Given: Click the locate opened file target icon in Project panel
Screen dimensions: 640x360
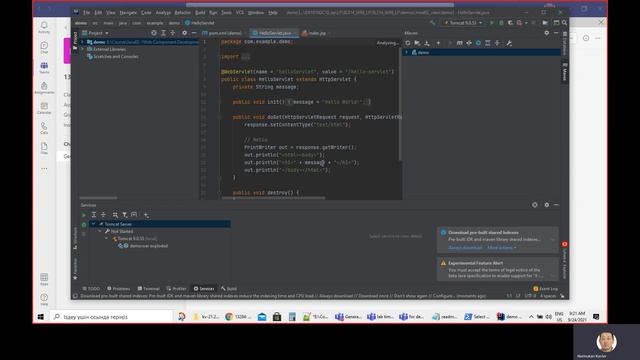Looking at the screenshot, I should point(154,33).
